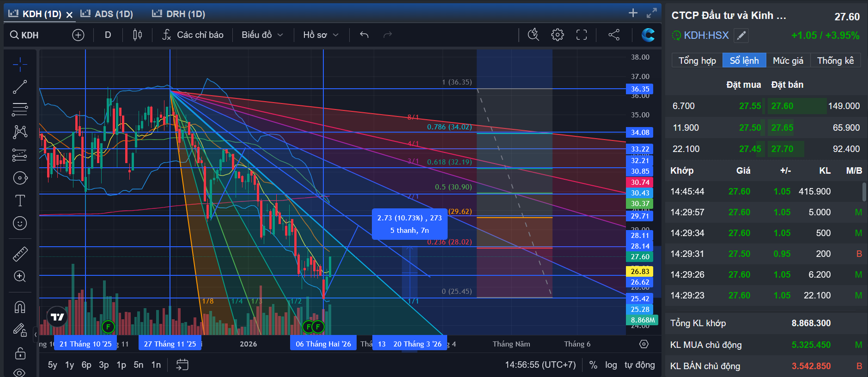Set chart range to 5y
The width and height of the screenshot is (868, 377).
53,365
